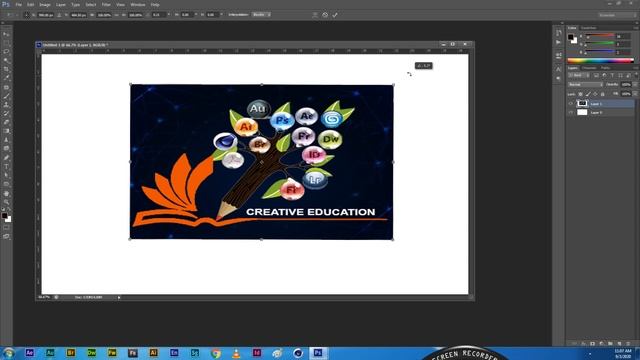Viewport: 640px width, 360px height.
Task: Click the foreground color swatch in Color panel
Action: pos(571,38)
